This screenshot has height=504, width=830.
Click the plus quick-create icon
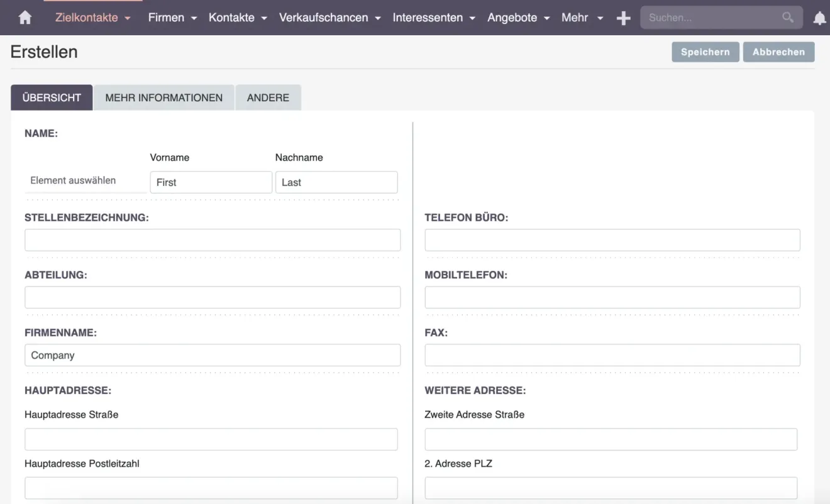click(623, 18)
